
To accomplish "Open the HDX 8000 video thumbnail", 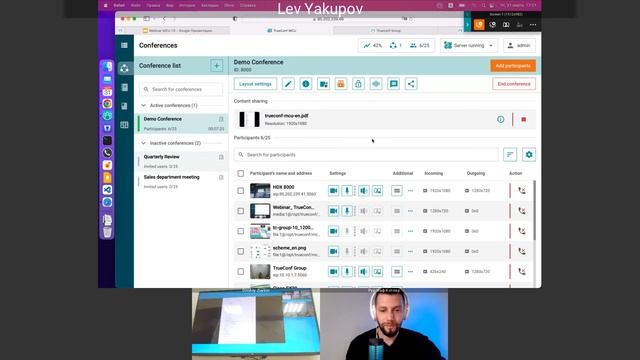I will pyautogui.click(x=260, y=191).
